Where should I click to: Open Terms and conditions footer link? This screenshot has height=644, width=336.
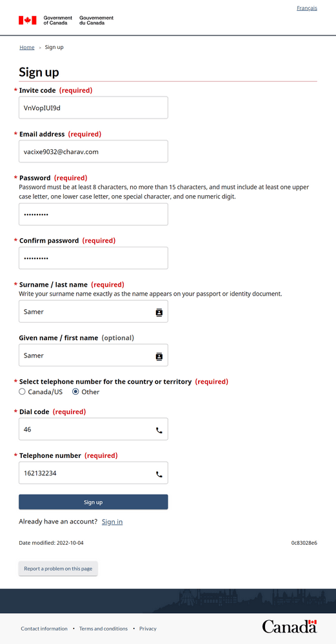point(103,629)
